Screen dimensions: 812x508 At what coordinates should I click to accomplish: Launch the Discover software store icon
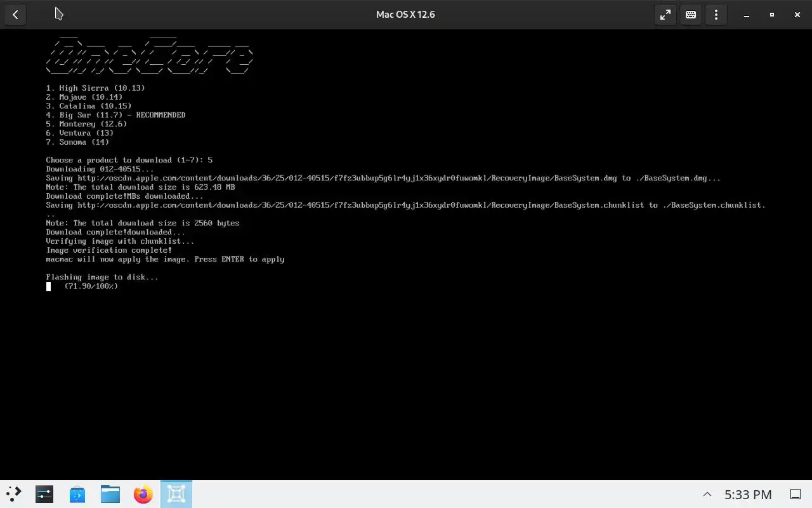pos(77,494)
